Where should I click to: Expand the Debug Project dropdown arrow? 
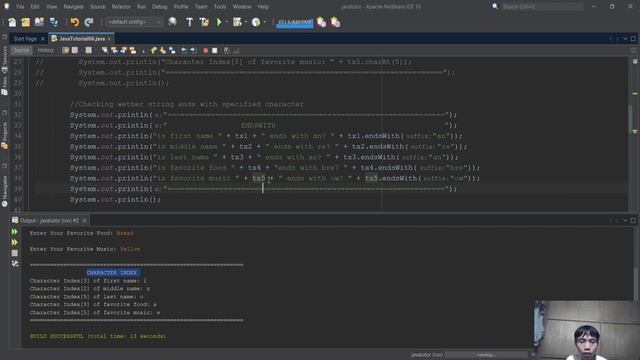[x=246, y=22]
